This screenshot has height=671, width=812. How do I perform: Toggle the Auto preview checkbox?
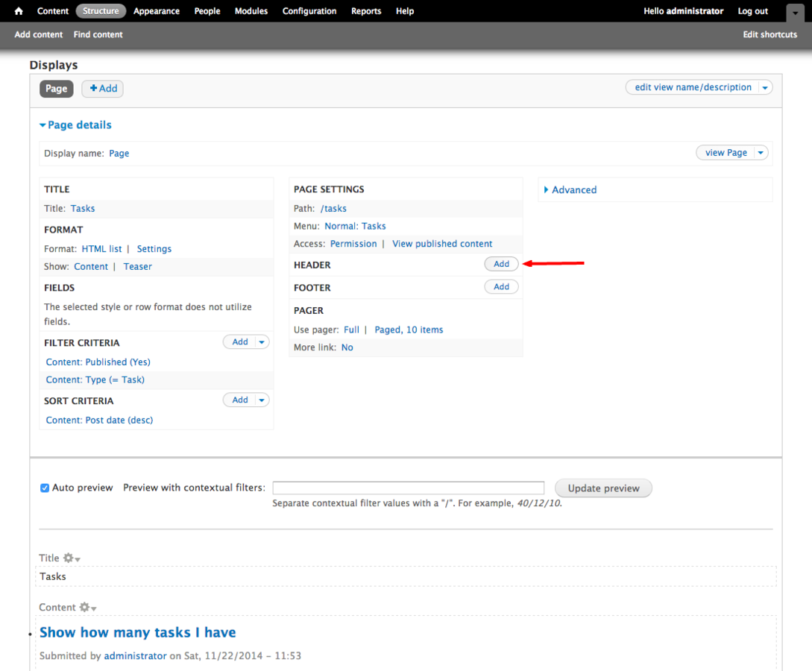(45, 488)
